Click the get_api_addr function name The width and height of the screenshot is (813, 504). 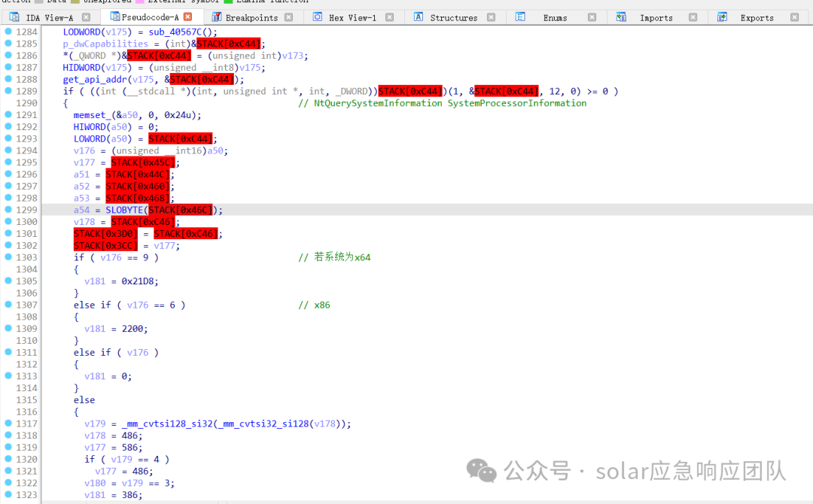pos(95,79)
